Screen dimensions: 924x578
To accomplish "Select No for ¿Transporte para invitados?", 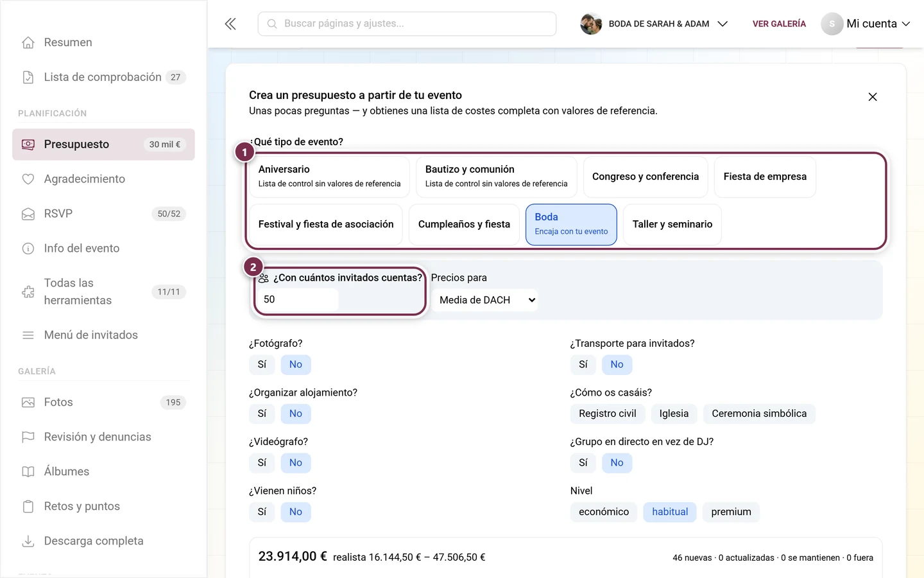I will (x=617, y=365).
